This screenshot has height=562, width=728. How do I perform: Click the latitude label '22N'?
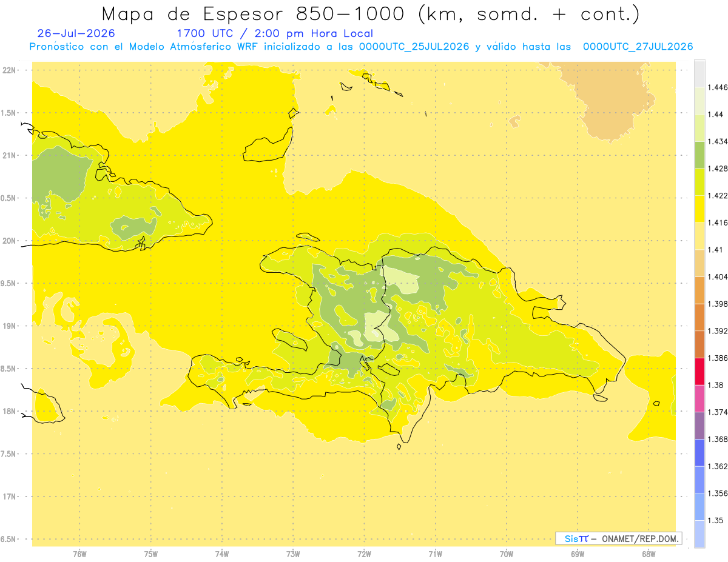coord(9,70)
